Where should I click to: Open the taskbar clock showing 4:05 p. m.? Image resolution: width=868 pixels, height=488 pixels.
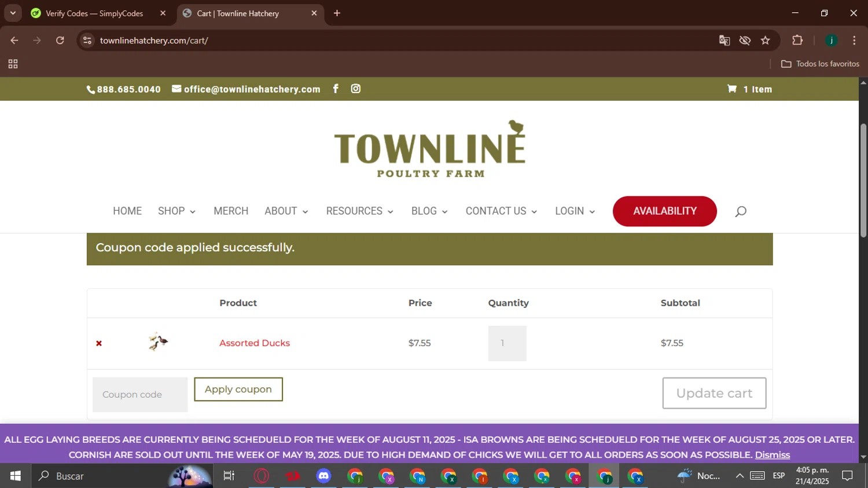point(812,476)
